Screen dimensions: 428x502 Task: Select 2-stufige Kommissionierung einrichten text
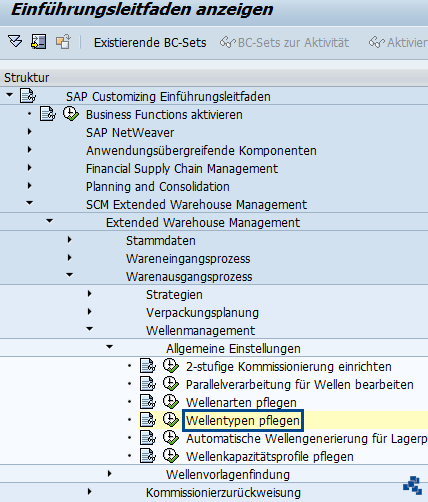(x=289, y=367)
